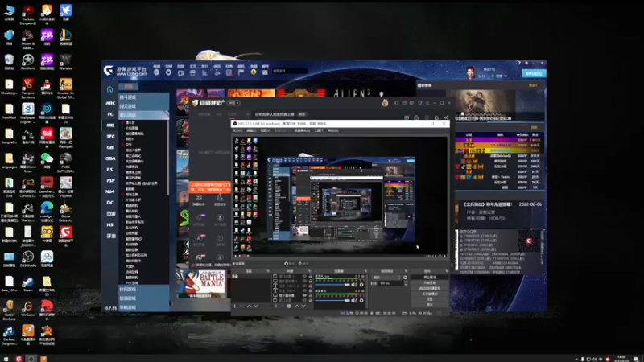Click BUG提交 button in Gotvg
Image resolution: width=644 pixels, height=362 pixels.
[x=534, y=73]
